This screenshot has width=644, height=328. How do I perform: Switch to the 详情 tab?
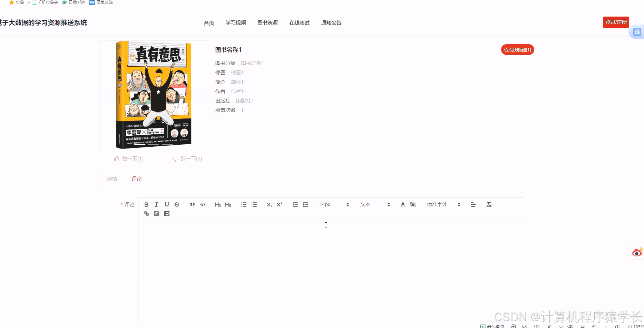click(x=112, y=179)
